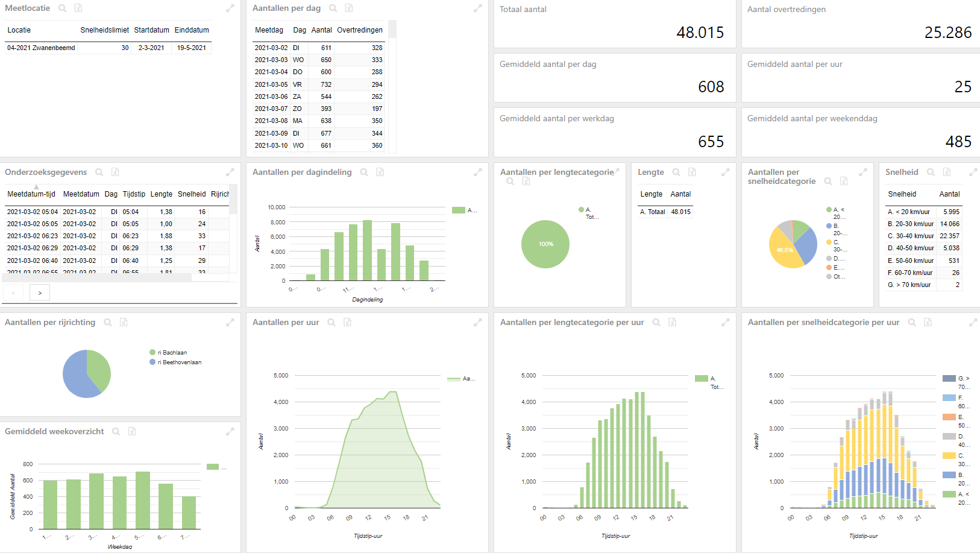Click Totaal aantal value 48.015
Screen dimensions: 980x553
[x=700, y=33]
